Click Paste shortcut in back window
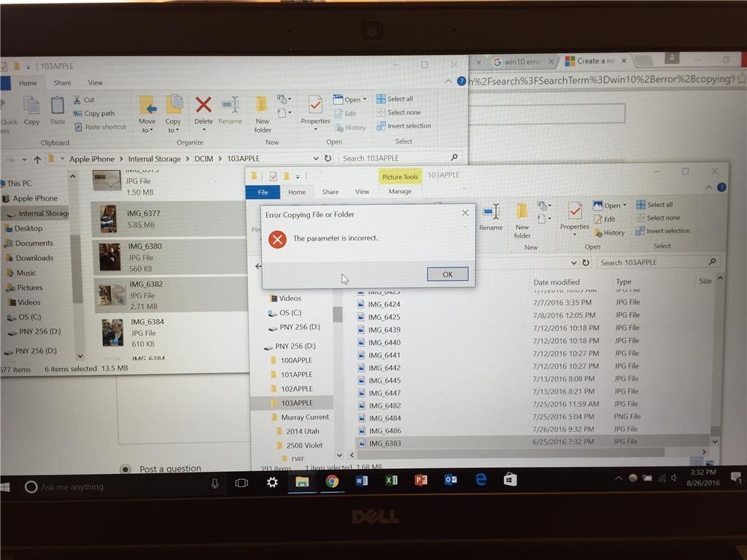This screenshot has width=747, height=560. pos(101,127)
